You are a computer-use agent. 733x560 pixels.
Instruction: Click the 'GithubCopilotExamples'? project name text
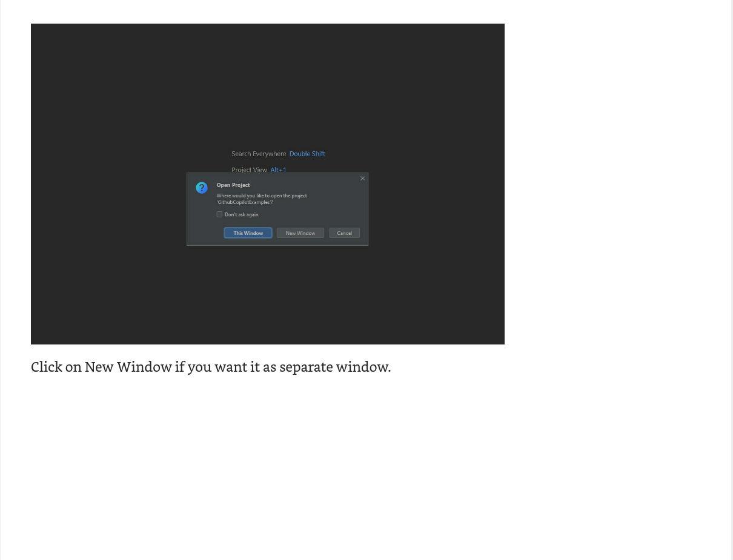tap(245, 202)
